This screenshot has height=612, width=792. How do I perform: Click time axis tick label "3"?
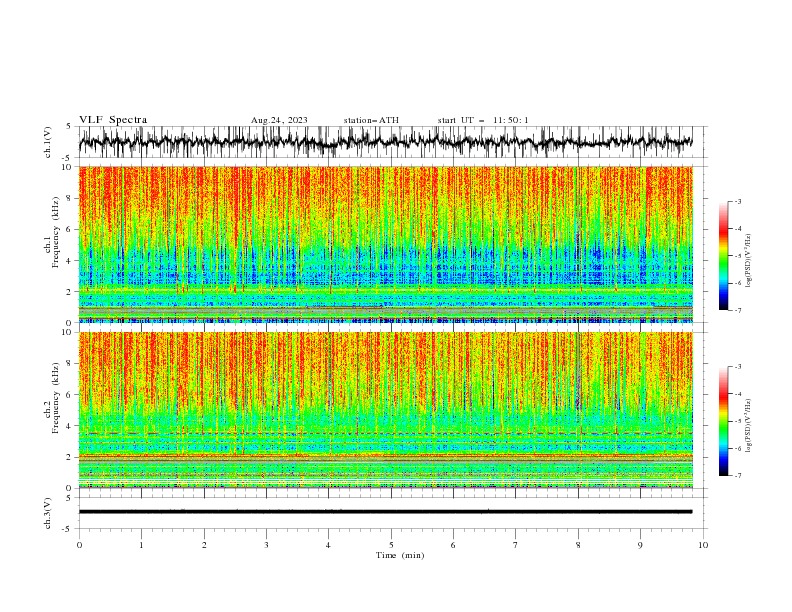tap(266, 545)
